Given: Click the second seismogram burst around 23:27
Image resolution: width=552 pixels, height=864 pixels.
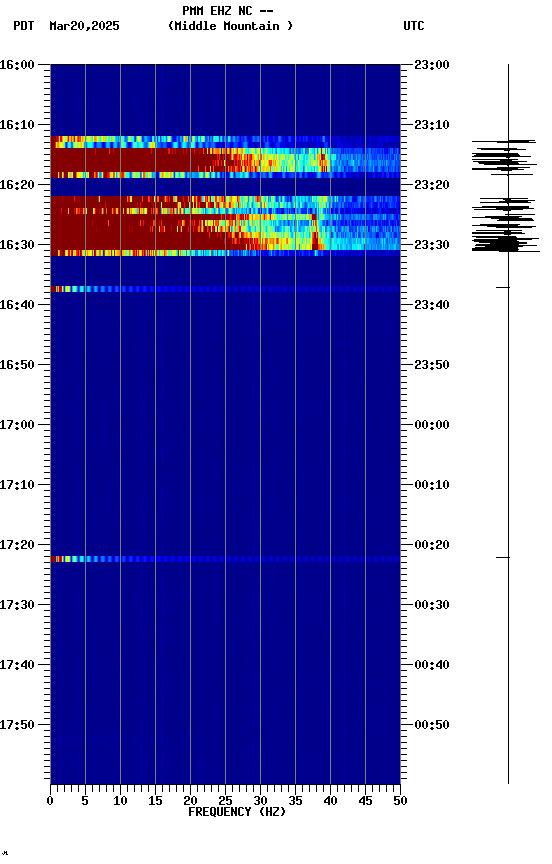Looking at the screenshot, I should click(506, 225).
